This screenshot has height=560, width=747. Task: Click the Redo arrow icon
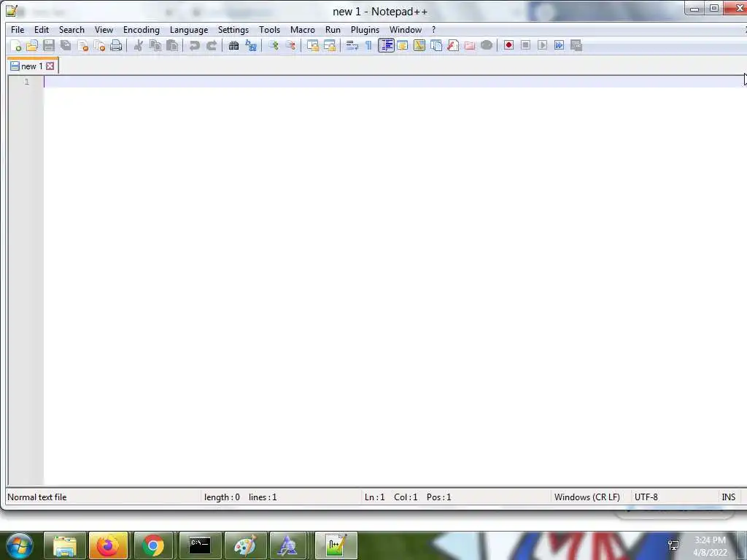click(x=212, y=46)
